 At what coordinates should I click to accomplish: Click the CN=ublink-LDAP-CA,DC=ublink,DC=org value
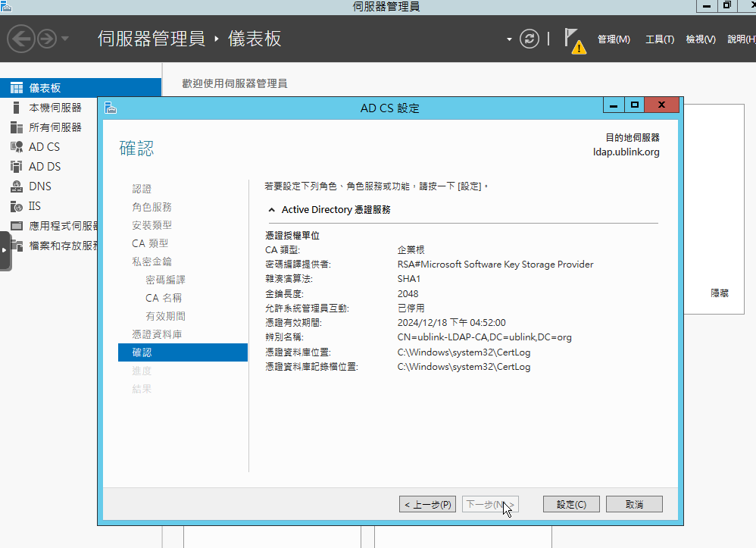(485, 337)
